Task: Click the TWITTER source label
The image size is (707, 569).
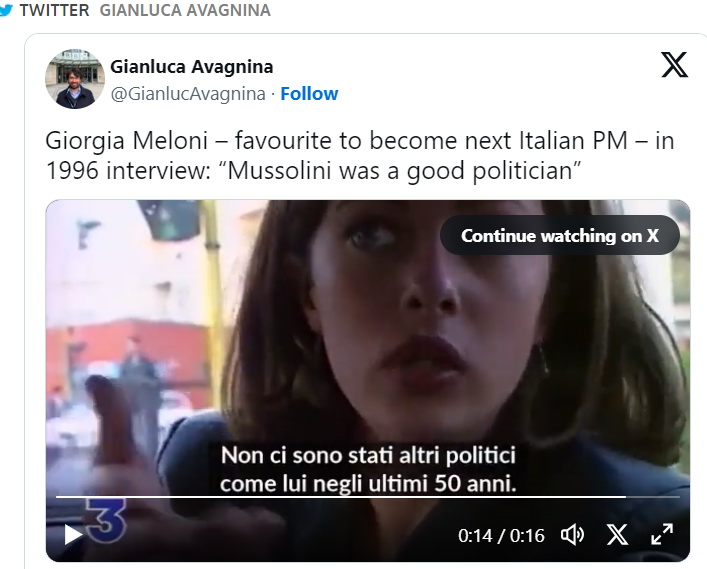Action: click(56, 10)
